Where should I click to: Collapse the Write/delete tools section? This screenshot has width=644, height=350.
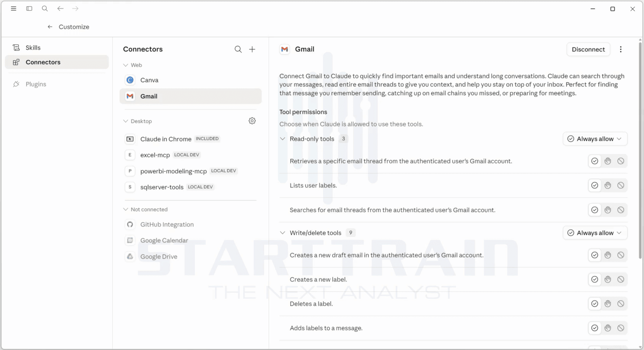(283, 233)
